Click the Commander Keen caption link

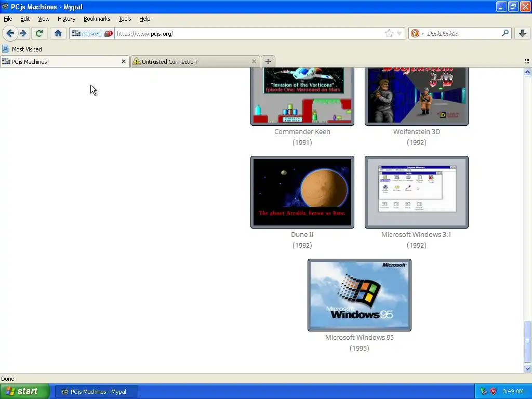pos(302,131)
